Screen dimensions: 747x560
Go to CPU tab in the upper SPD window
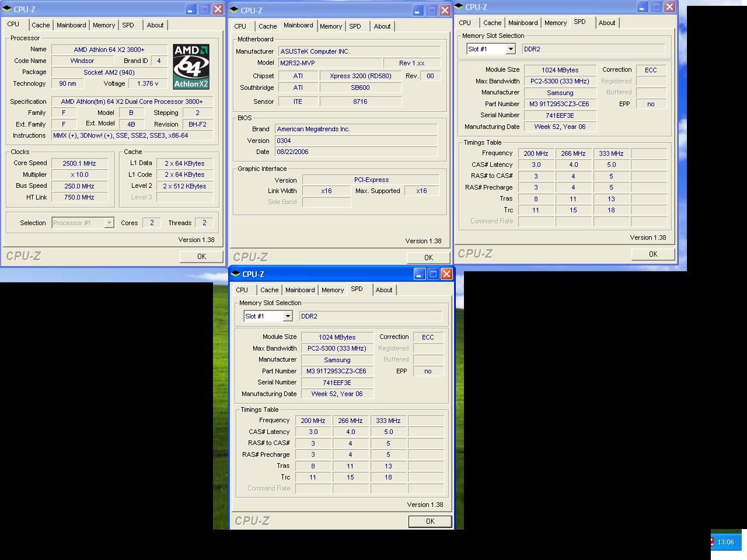point(465,23)
